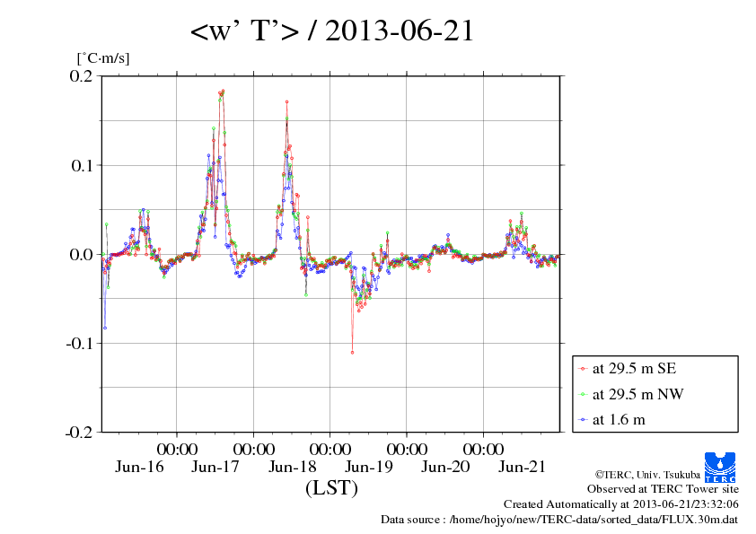Click 'Observed at TERC Tower site' text
Image resolution: width=756 pixels, height=534 pixels.
click(x=663, y=489)
